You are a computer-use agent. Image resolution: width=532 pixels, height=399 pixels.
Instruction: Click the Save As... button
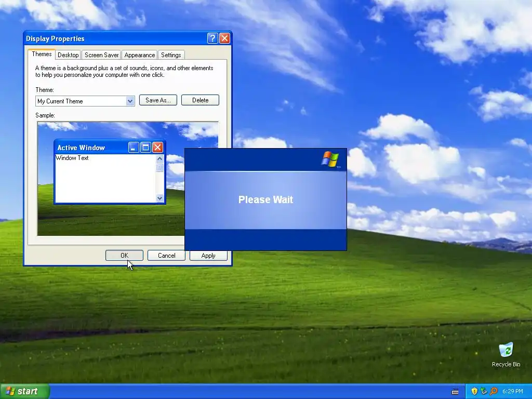pos(158,100)
